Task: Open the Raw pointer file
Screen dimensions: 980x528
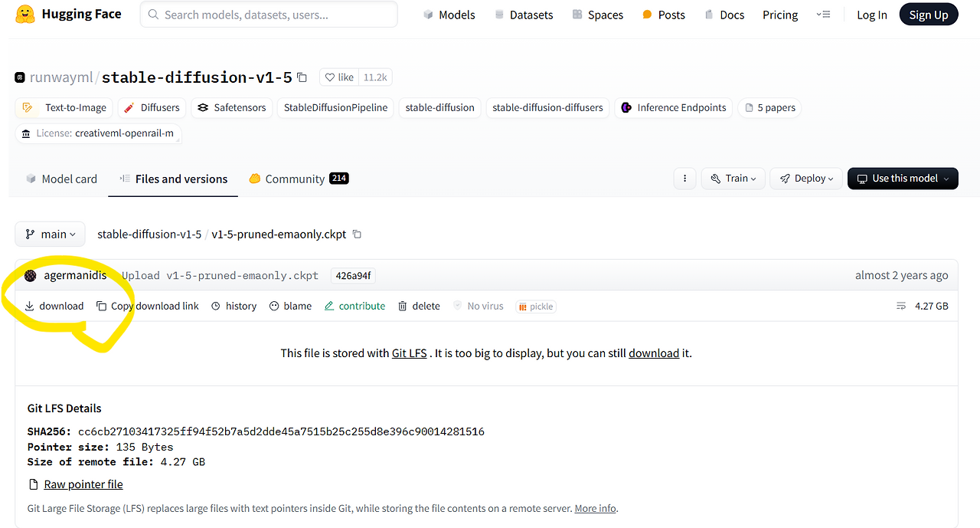Action: 83,484
